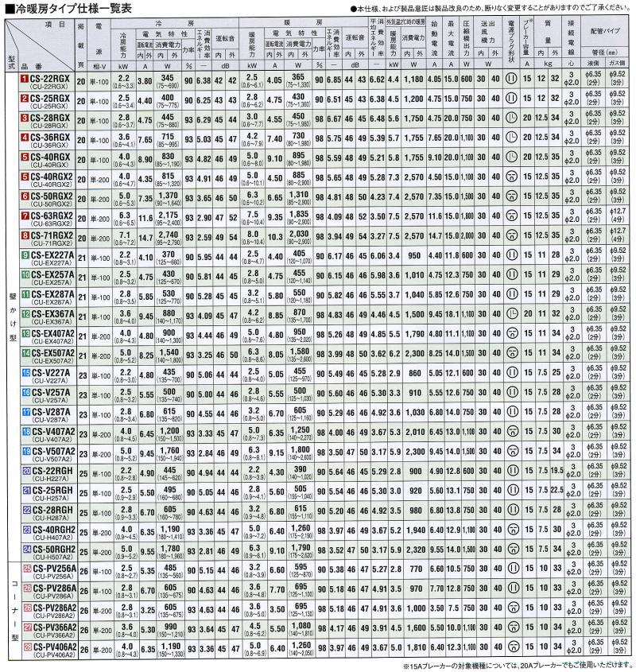Click the green number 12 badge beside CS-EX367A

pyautogui.click(x=25, y=313)
